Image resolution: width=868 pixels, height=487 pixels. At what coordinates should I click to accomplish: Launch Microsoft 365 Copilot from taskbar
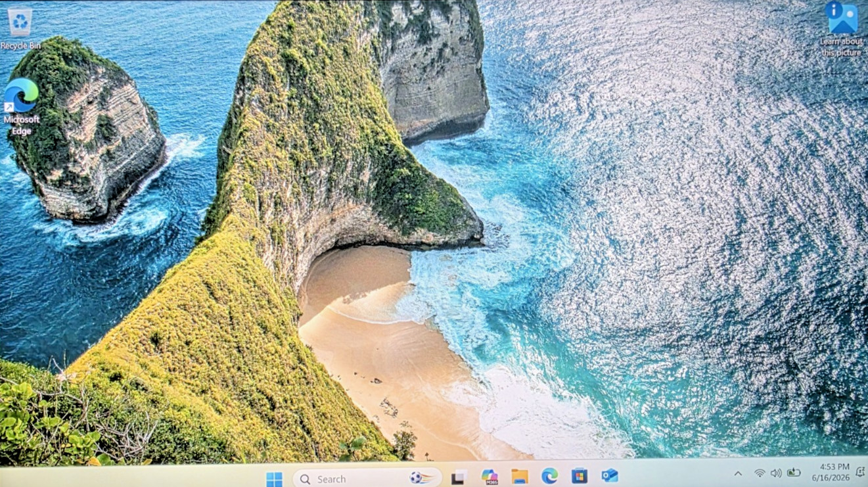(490, 476)
